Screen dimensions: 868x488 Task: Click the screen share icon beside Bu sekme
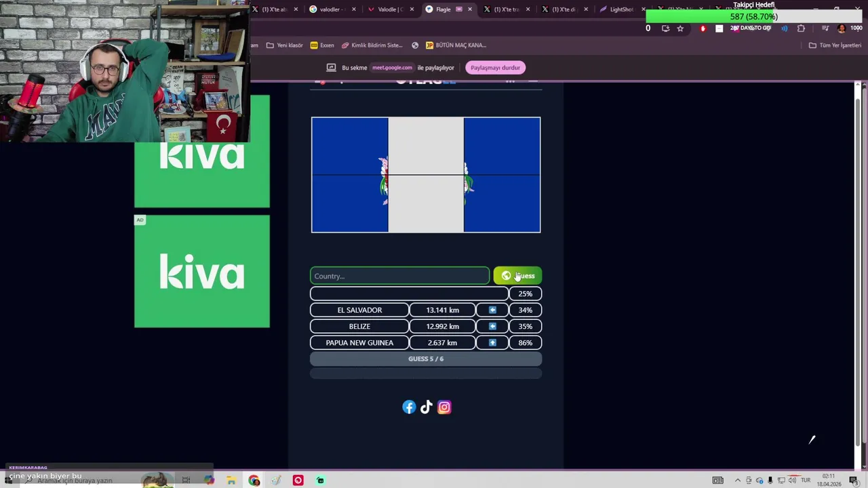tap(331, 67)
